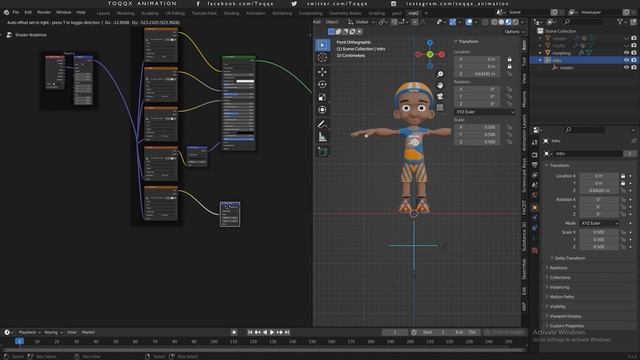Viewport: 640px width, 360px height.
Task: Expand Delta Transform section
Action: pos(569,258)
